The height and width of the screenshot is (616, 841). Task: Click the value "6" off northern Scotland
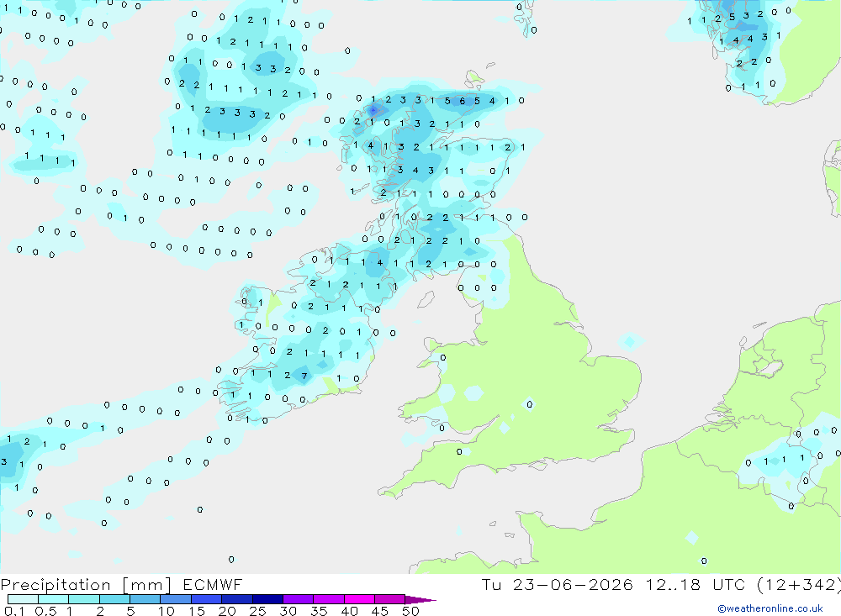point(463,101)
